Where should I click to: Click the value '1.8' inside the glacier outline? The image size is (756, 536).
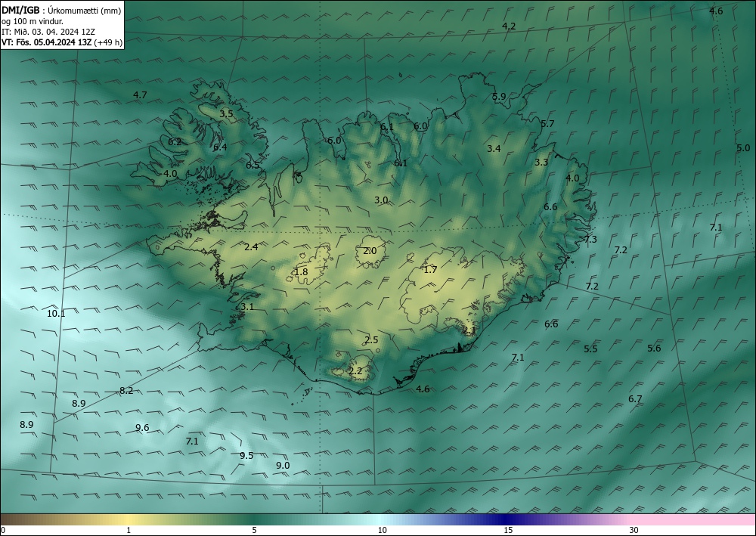(x=301, y=272)
